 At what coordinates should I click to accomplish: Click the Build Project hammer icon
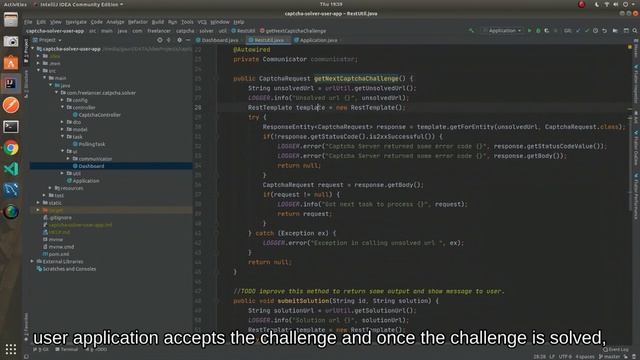tap(471, 31)
